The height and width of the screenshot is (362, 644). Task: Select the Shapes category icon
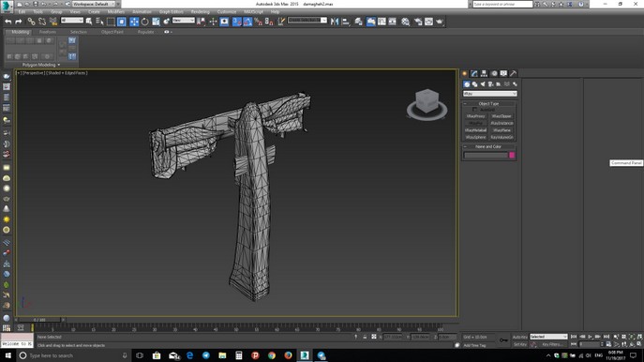coord(474,84)
